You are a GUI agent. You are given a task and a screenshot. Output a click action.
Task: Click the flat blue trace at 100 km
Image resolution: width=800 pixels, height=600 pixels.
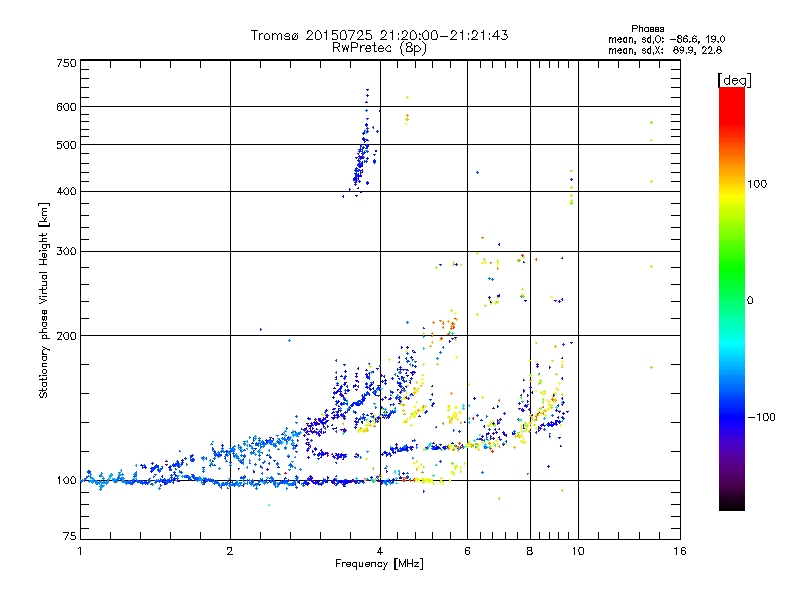point(240,481)
